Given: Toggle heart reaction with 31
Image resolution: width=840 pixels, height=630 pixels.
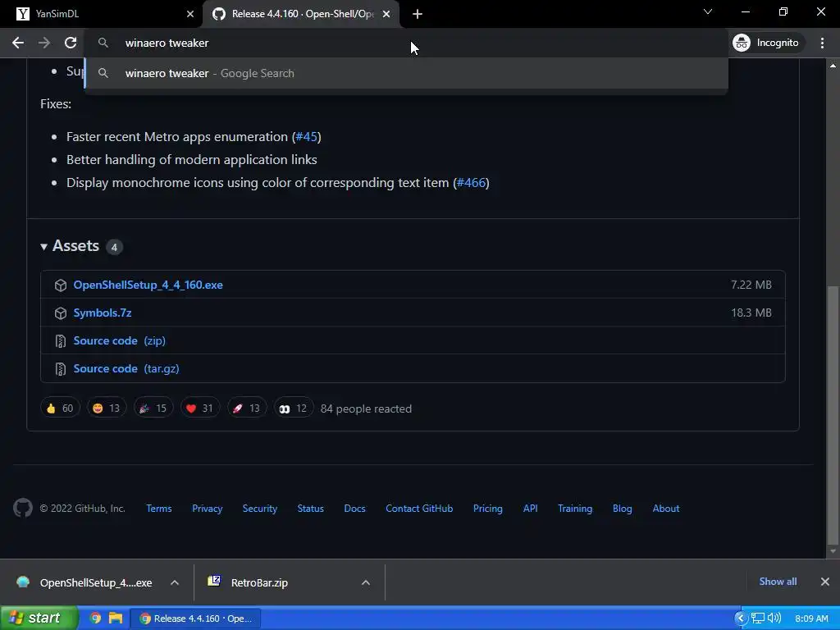Looking at the screenshot, I should [200, 409].
